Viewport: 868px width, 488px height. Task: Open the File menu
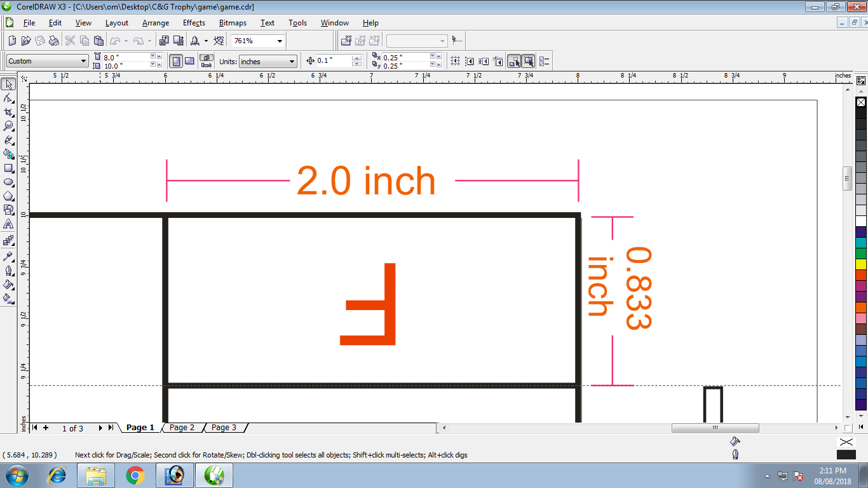click(29, 23)
